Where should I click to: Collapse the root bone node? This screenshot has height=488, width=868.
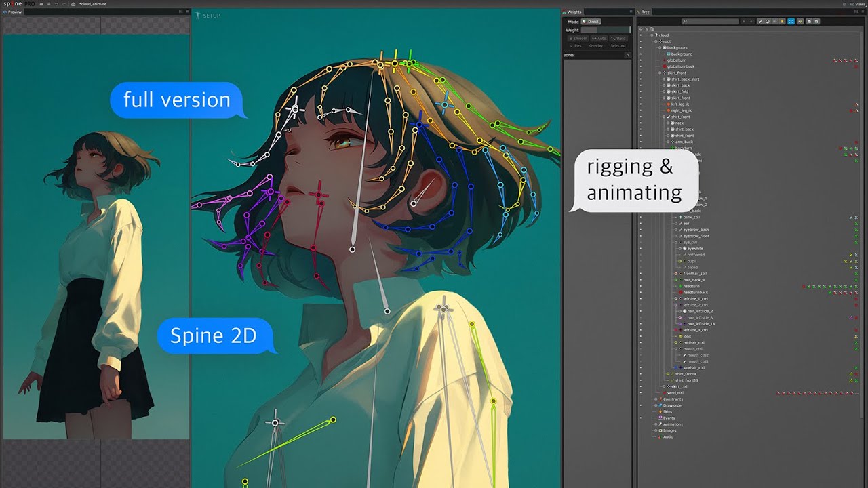656,41
